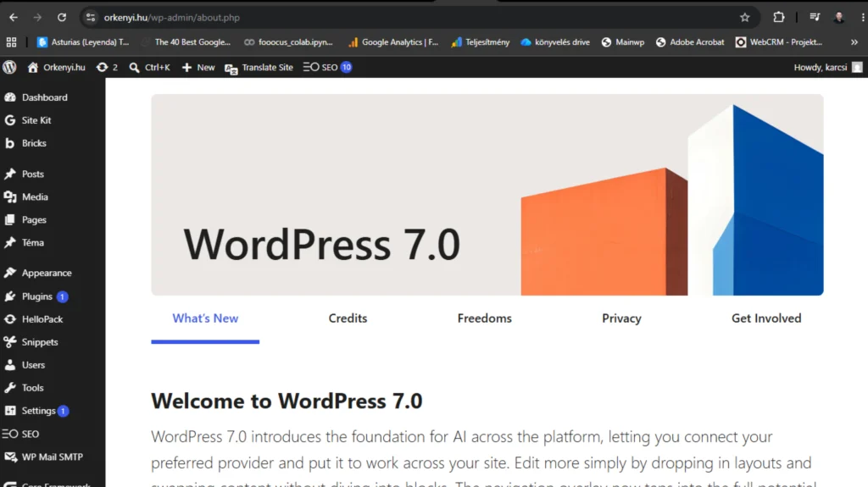The width and height of the screenshot is (868, 487).
Task: Open WP Mail SMTP in sidebar
Action: point(53,457)
